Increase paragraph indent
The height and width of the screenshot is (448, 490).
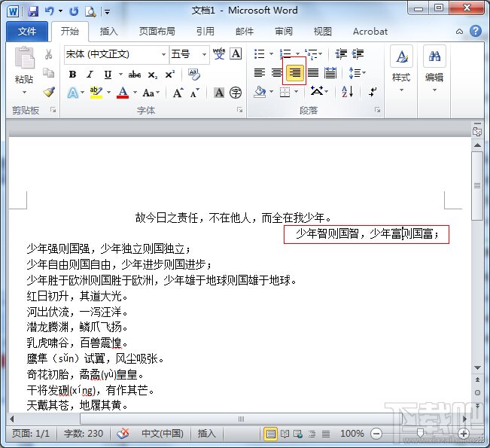pos(358,53)
